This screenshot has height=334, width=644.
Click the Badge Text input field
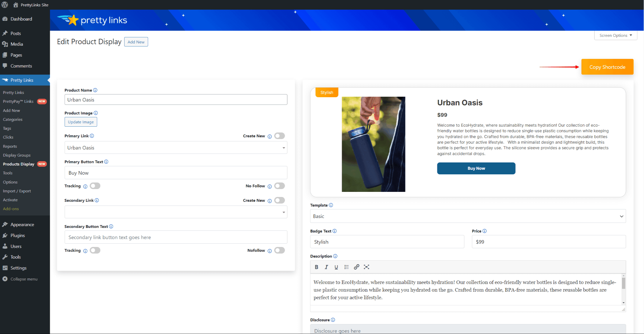tap(387, 242)
